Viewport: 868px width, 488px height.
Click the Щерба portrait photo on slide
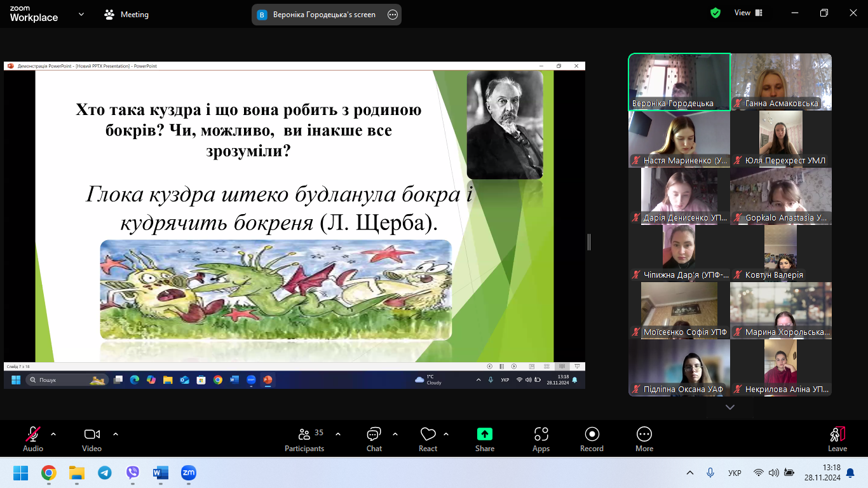505,125
